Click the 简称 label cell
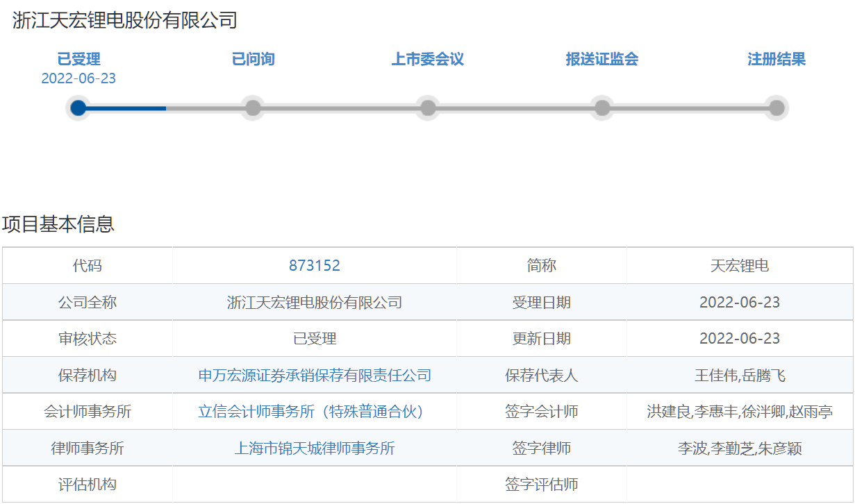 click(x=542, y=266)
